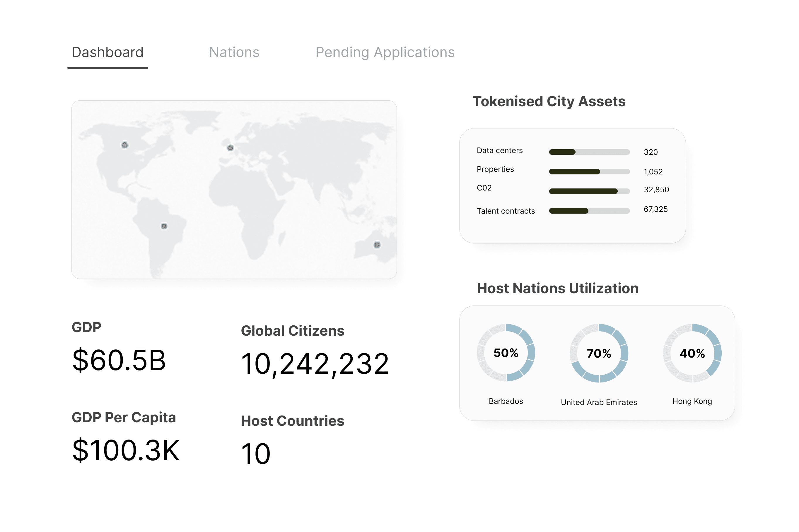Select the Dashboard tab

(108, 52)
